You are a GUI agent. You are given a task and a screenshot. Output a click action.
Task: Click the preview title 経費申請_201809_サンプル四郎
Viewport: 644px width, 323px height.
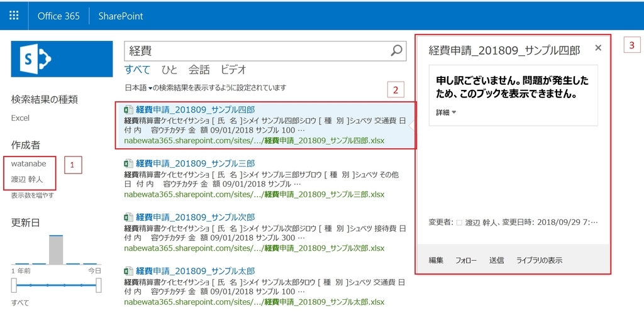point(504,50)
